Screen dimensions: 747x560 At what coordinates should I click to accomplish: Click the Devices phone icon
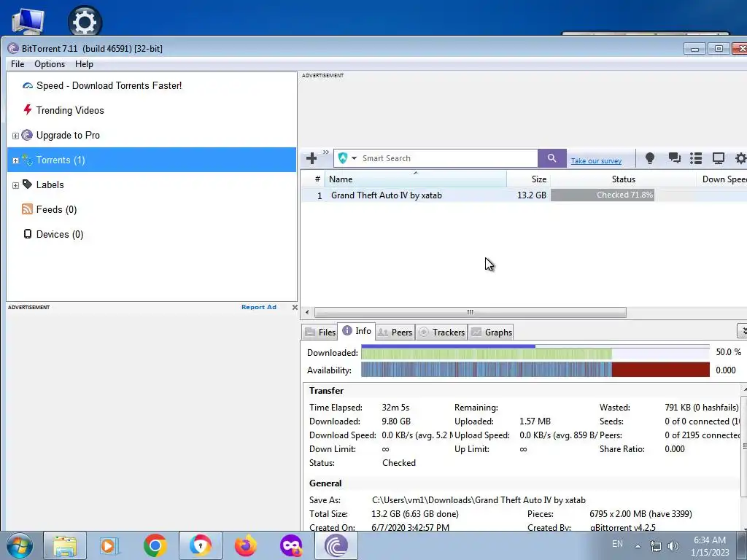point(28,234)
